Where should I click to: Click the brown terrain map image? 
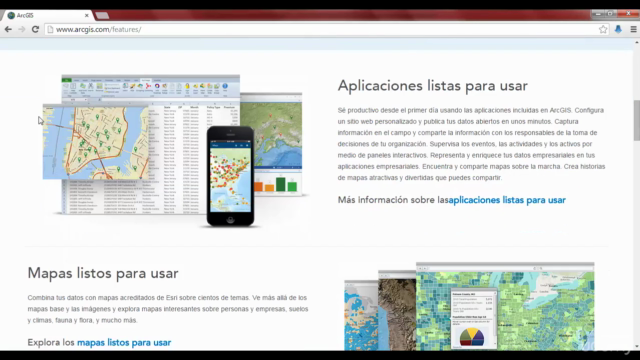tap(397, 310)
